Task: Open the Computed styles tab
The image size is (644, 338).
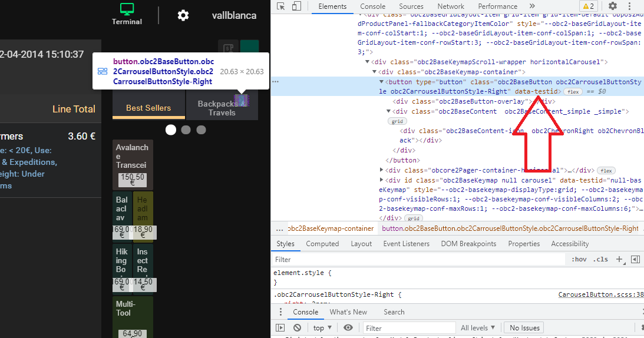Action: point(322,244)
